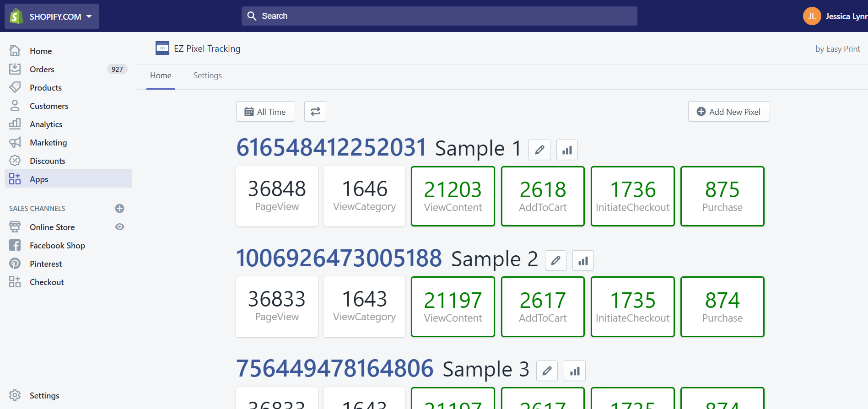
Task: Click the pencil edit icon for Sample 2
Action: coord(555,261)
